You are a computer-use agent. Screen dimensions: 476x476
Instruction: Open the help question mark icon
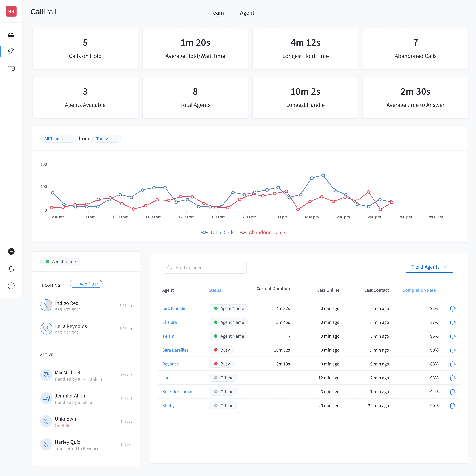(x=11, y=286)
